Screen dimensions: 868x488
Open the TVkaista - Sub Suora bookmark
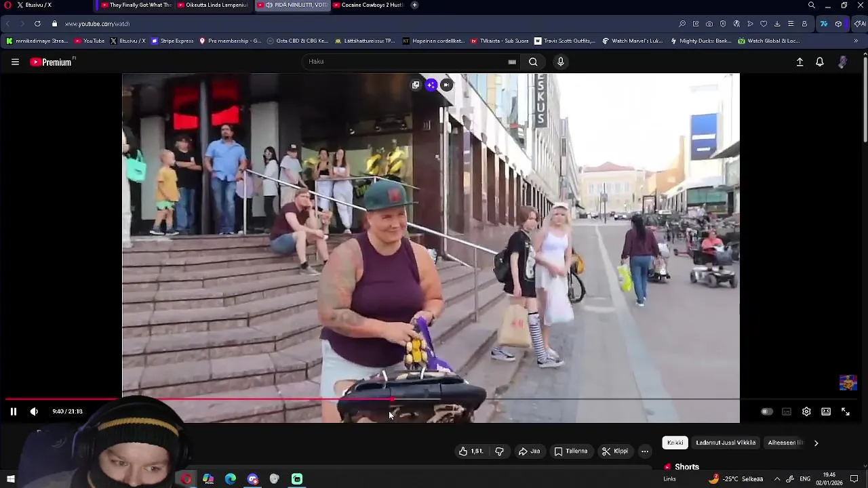[x=498, y=41]
